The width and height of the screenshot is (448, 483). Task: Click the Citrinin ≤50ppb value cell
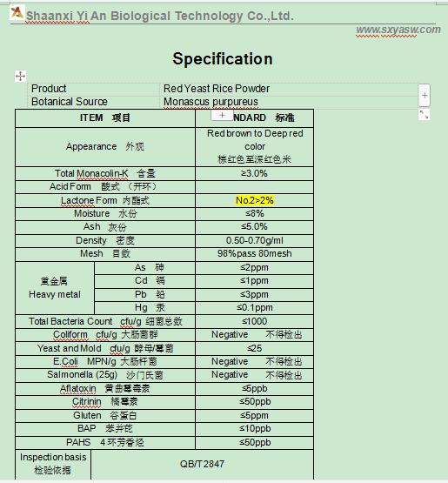tap(254, 402)
